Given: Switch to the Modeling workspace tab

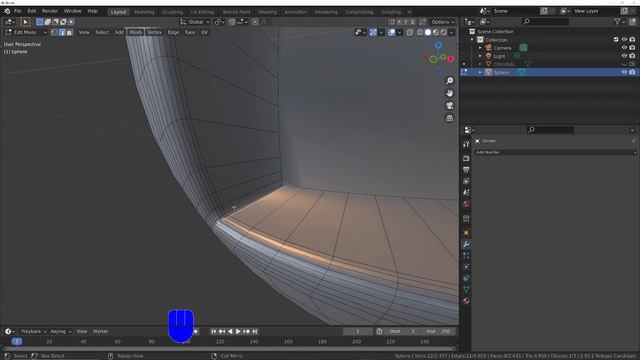Looking at the screenshot, I should click(144, 12).
